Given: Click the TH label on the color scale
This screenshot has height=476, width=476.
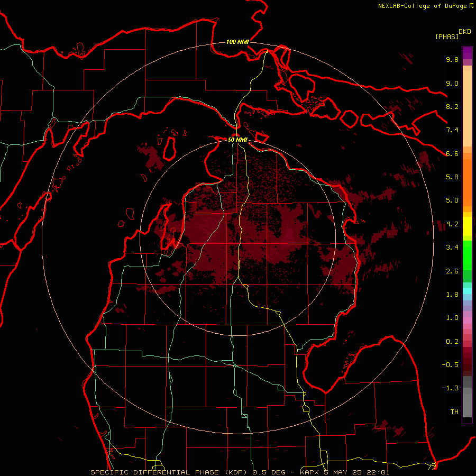Looking at the screenshot, I should [x=454, y=412].
